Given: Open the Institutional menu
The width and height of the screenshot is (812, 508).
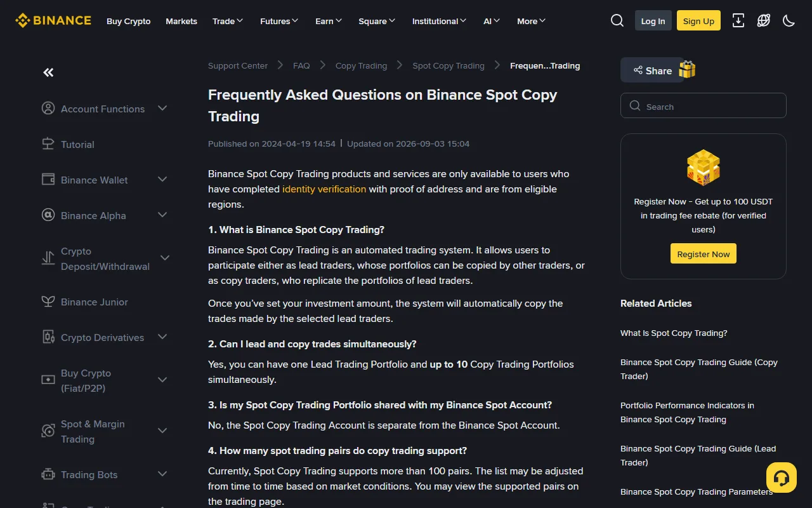Looking at the screenshot, I should (x=439, y=21).
